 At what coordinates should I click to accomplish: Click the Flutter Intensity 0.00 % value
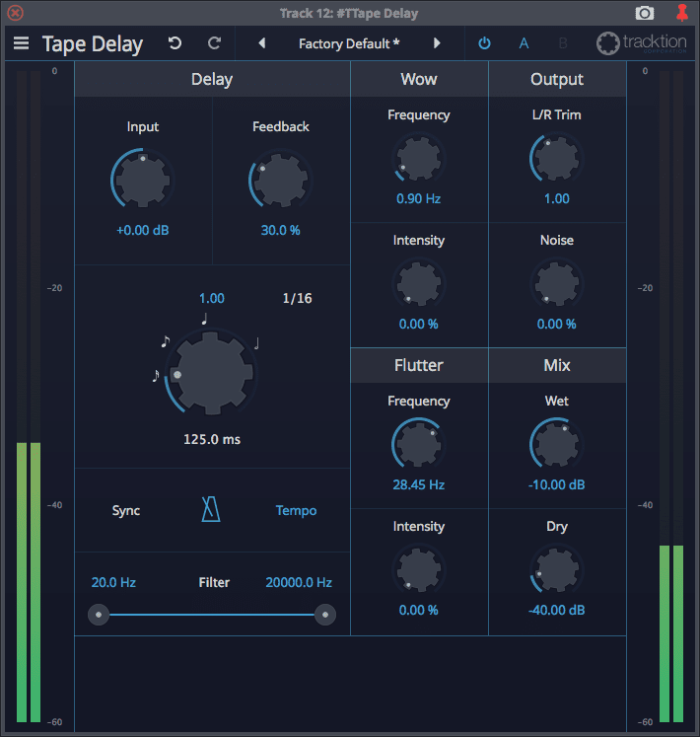pos(419,610)
